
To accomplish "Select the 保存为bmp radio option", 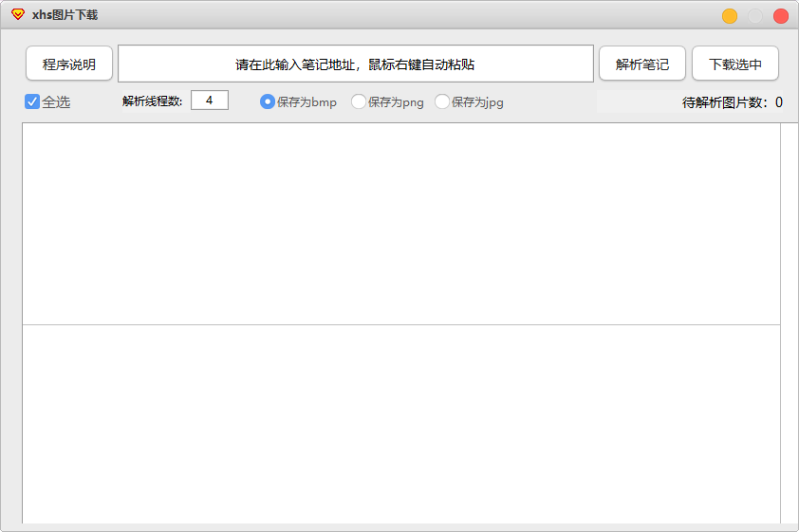I will (268, 101).
